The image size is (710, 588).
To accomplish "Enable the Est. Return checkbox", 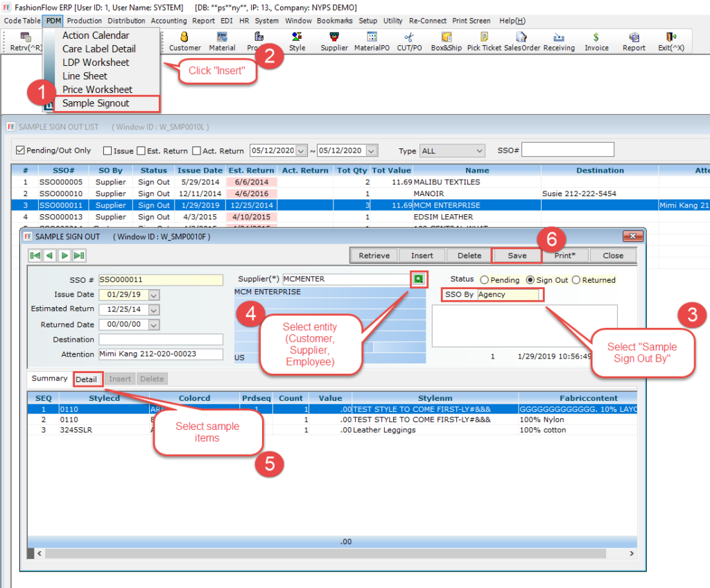I will click(x=141, y=150).
